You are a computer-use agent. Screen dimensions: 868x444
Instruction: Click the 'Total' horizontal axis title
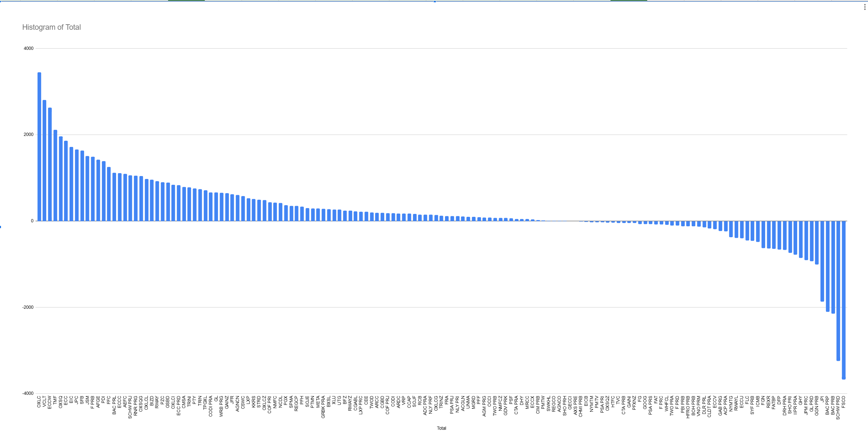coord(441,428)
